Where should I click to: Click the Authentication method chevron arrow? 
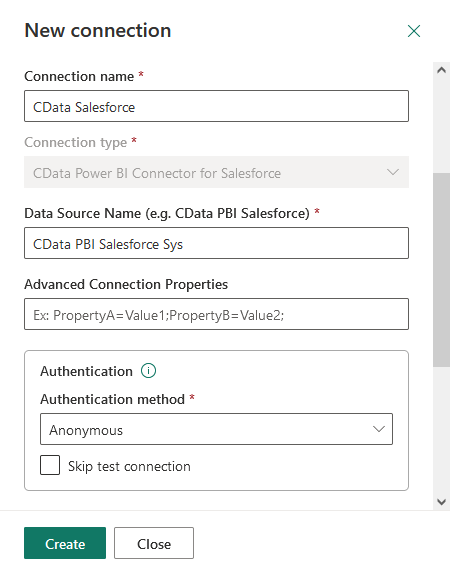coord(378,429)
